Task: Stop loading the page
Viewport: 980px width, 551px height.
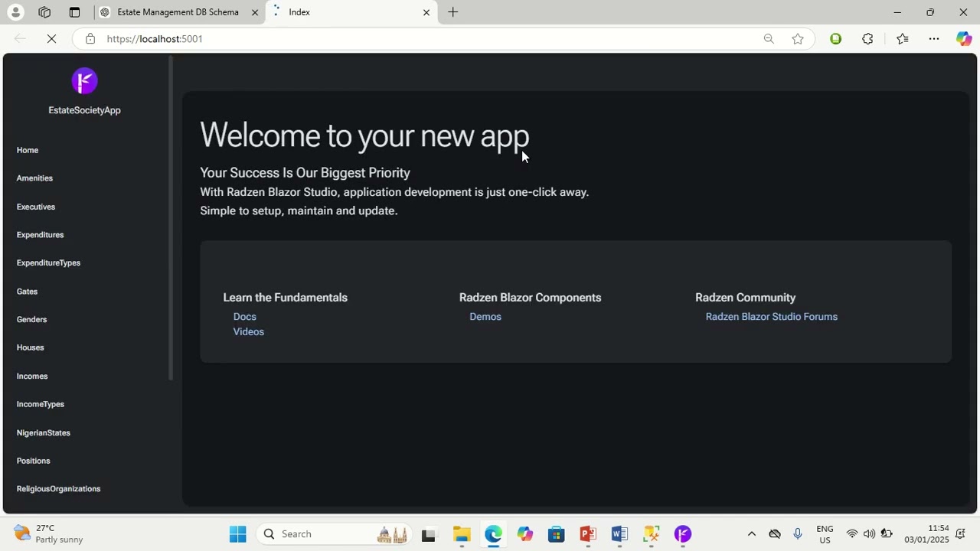Action: coord(51,39)
